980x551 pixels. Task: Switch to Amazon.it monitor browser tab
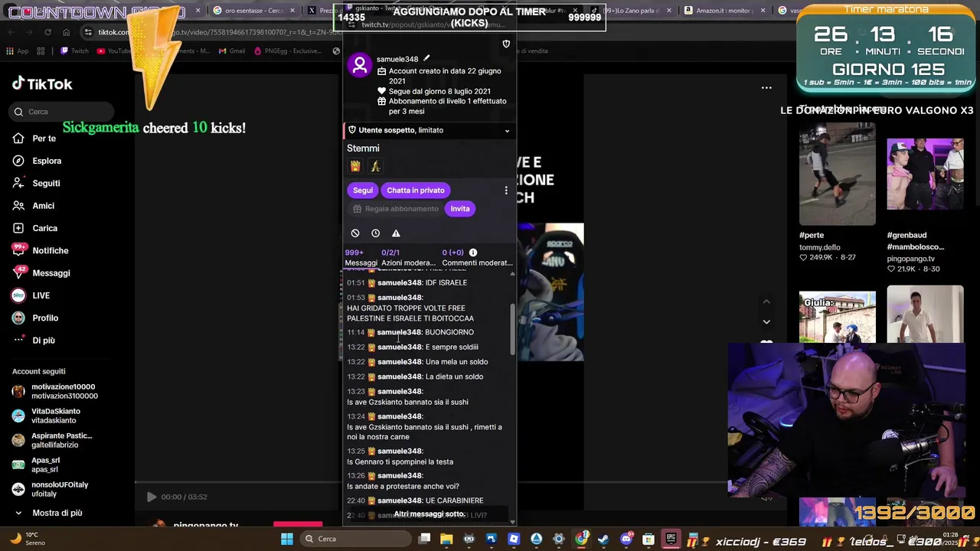click(724, 11)
